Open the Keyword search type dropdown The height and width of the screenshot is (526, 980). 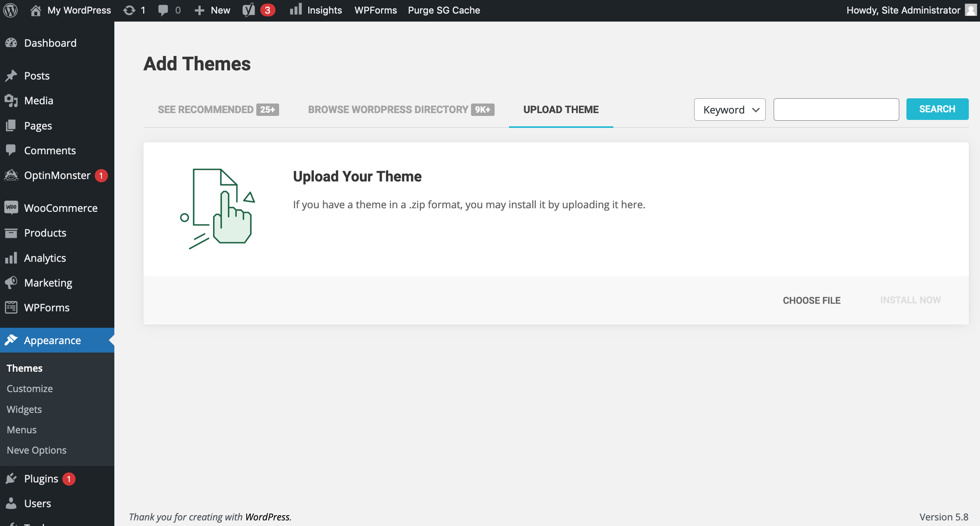tap(730, 110)
